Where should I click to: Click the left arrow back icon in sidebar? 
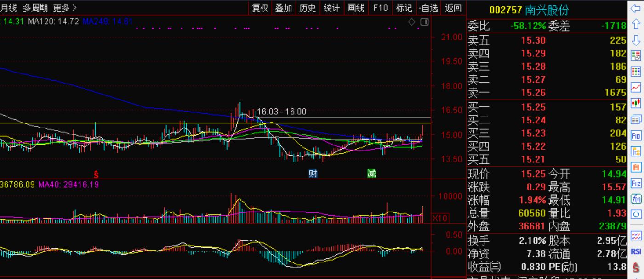point(636,8)
